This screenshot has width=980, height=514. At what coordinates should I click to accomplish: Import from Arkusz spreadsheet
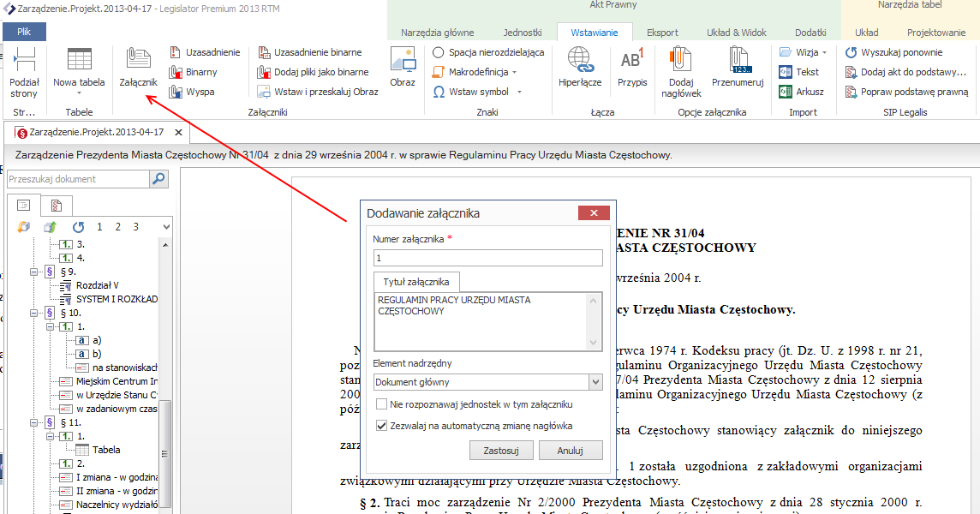click(802, 92)
